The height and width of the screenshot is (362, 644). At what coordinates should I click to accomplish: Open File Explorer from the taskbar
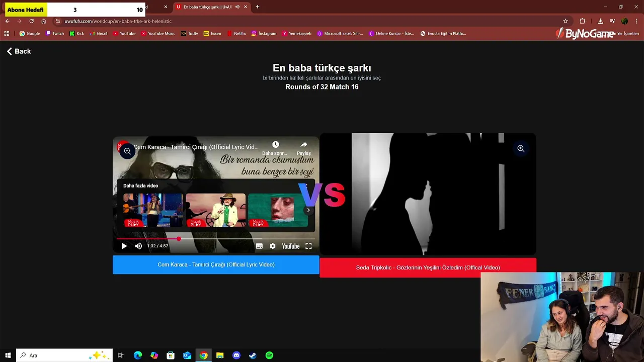click(x=220, y=355)
